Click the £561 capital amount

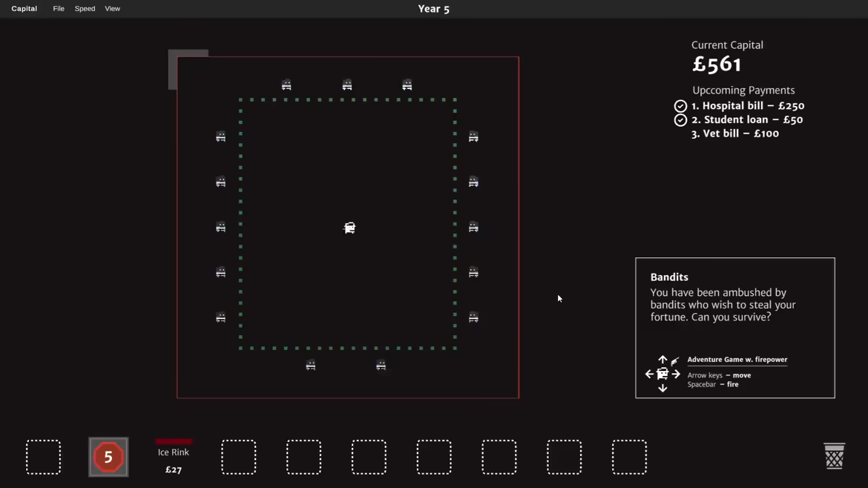pos(717,65)
